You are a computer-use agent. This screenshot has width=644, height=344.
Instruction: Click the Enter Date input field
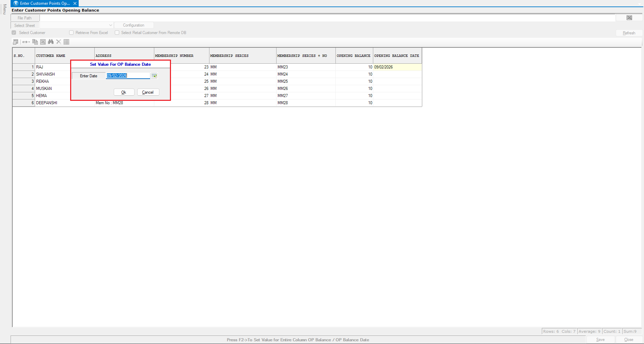(128, 76)
